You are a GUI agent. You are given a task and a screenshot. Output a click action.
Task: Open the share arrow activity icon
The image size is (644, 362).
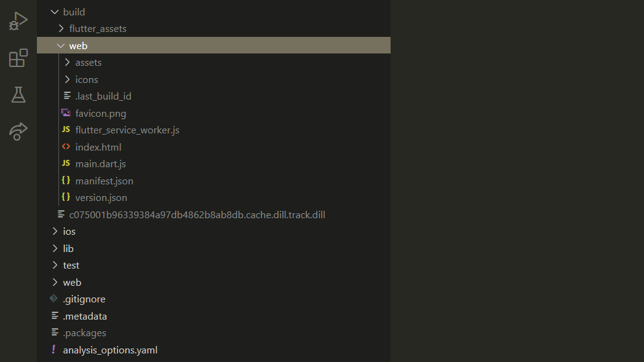click(18, 131)
